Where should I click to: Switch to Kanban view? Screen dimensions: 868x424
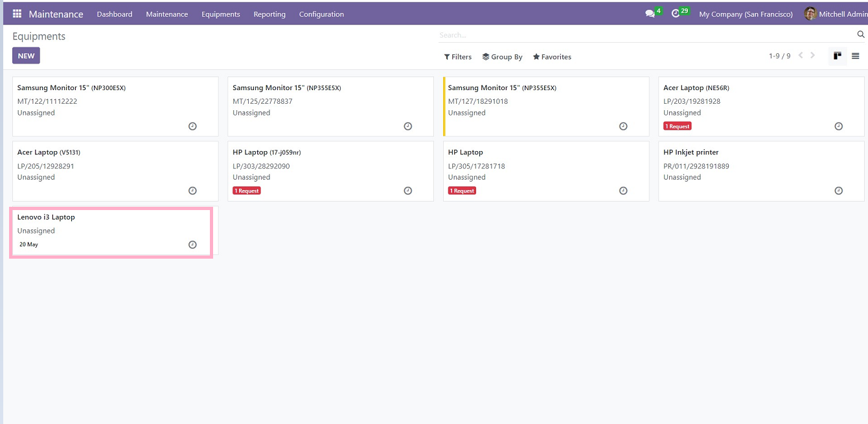(x=838, y=56)
